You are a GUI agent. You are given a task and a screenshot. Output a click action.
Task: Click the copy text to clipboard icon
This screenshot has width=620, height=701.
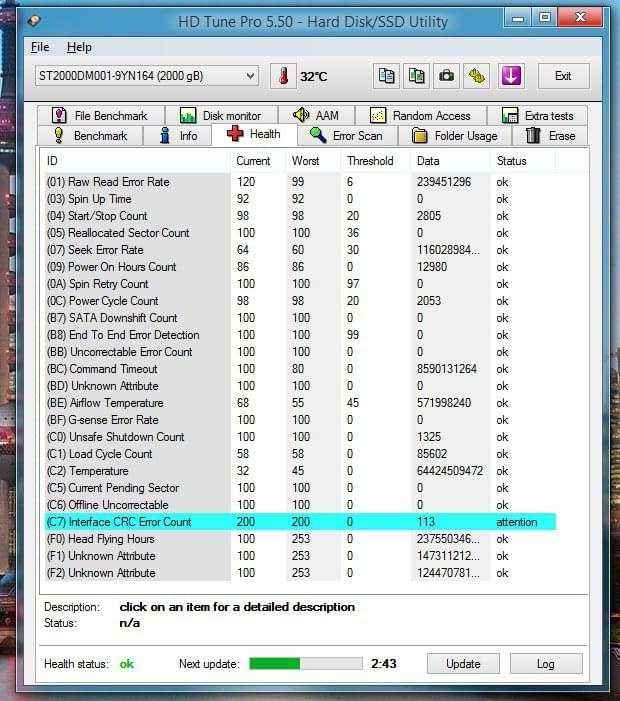click(387, 76)
